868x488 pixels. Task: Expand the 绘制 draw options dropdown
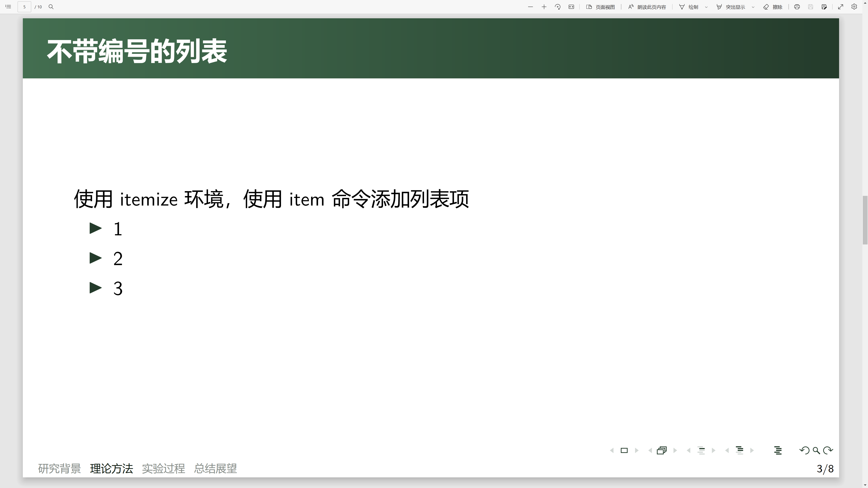pos(706,7)
